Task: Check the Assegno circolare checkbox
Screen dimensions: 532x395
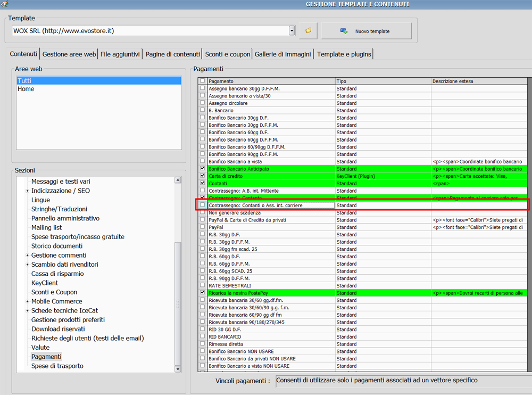Action: (x=203, y=103)
